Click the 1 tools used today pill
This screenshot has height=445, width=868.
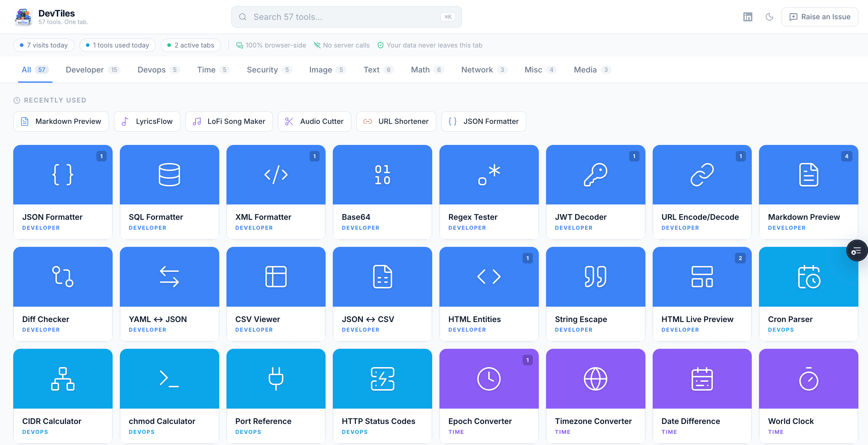[117, 45]
